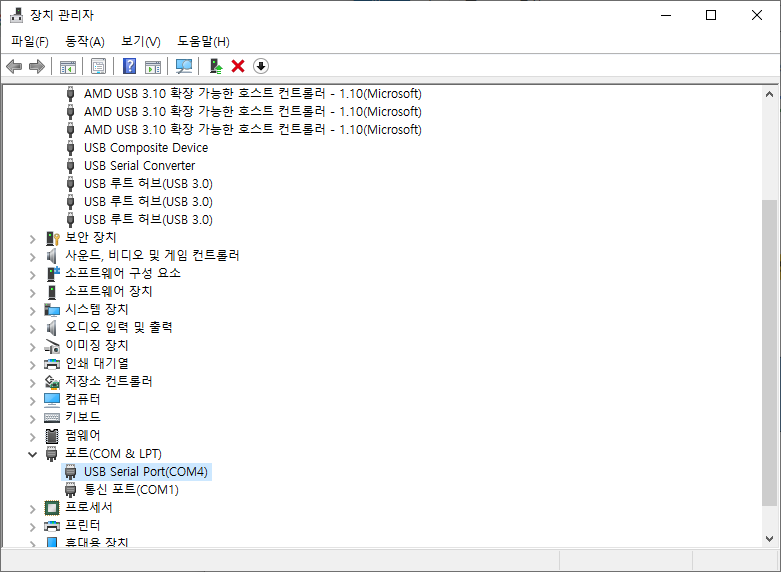Click the camera icon for 이미징 장치

52,346
